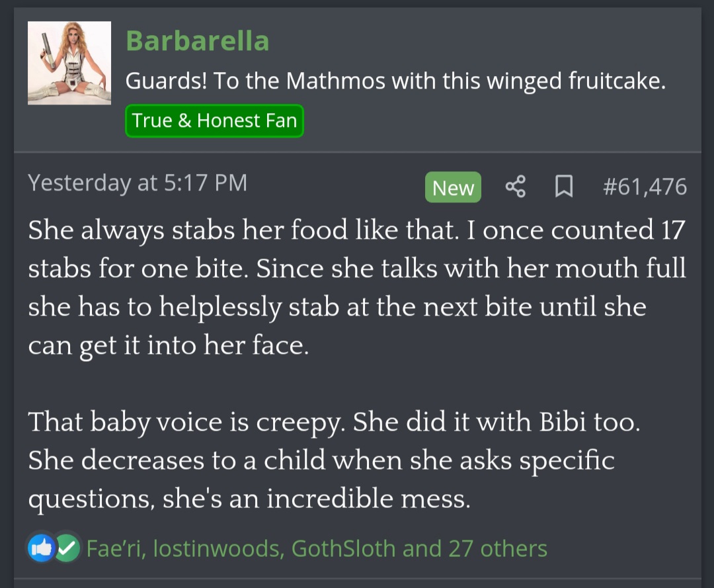Open Barbarella's avatar picture
This screenshot has width=714, height=588.
point(69,63)
